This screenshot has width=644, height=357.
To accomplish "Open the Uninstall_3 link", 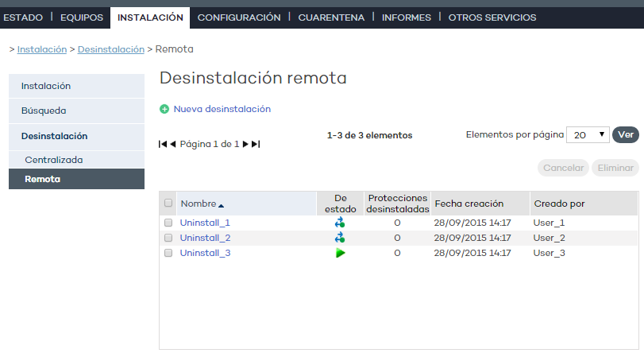I will click(x=206, y=253).
